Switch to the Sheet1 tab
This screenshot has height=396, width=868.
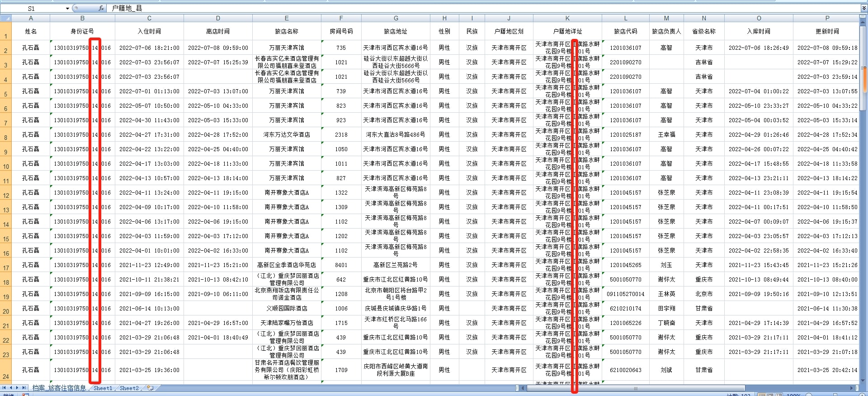[x=103, y=388]
